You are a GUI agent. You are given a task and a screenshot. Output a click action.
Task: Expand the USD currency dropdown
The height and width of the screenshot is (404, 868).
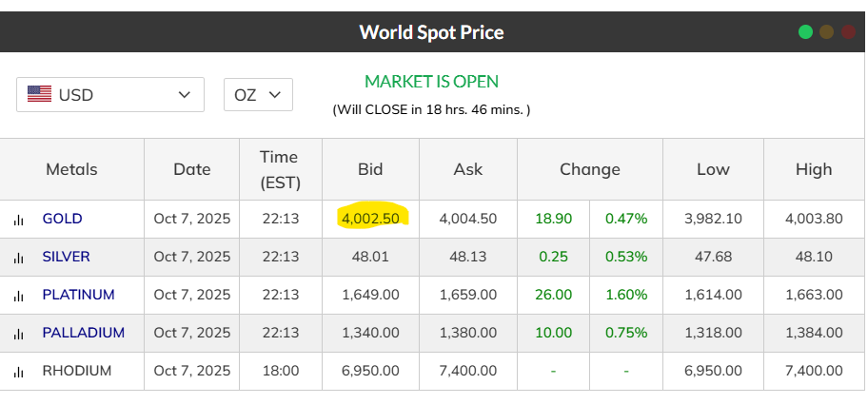click(x=110, y=94)
